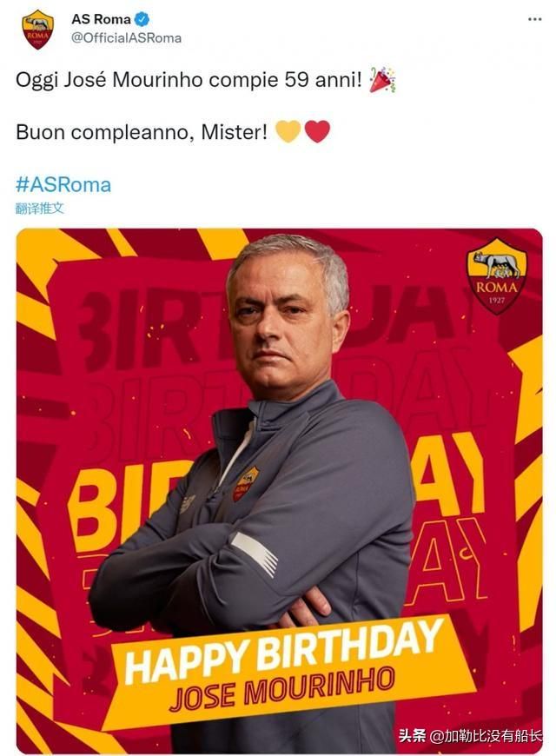Screen dimensions: 556x756
Task: Click the party popper emoji
Action: click(382, 80)
